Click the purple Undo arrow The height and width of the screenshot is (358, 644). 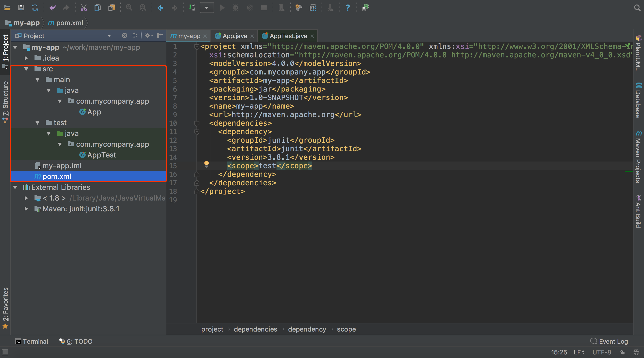[x=52, y=8]
